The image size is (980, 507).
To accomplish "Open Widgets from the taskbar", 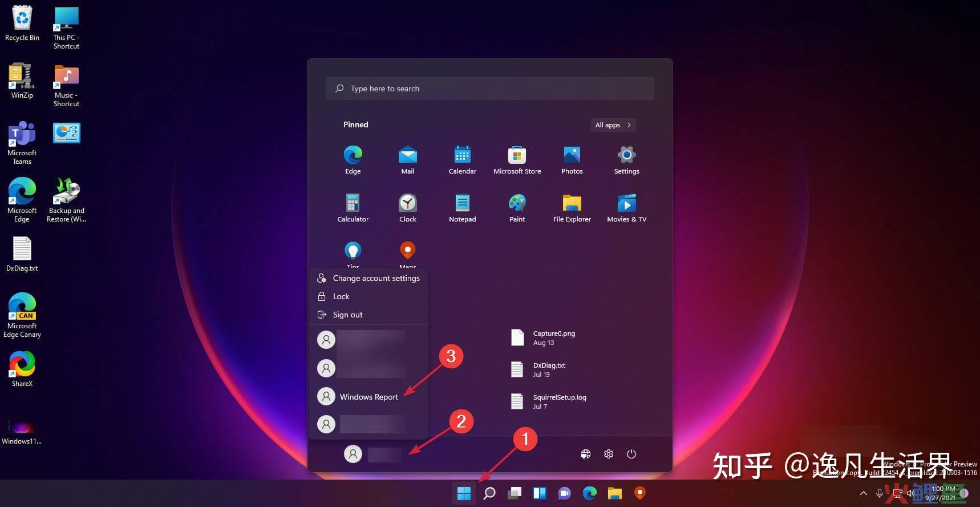I will 540,493.
